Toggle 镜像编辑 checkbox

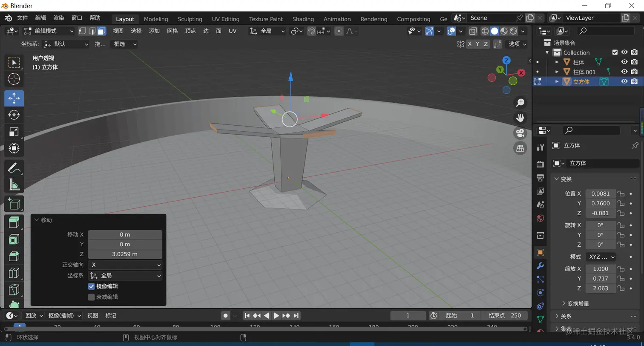[x=91, y=286]
